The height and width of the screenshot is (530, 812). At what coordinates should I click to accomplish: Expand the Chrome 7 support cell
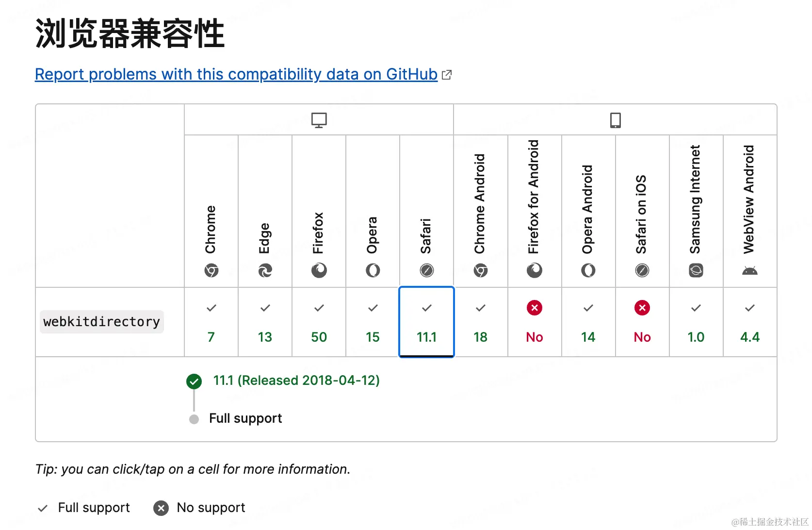[x=211, y=322]
